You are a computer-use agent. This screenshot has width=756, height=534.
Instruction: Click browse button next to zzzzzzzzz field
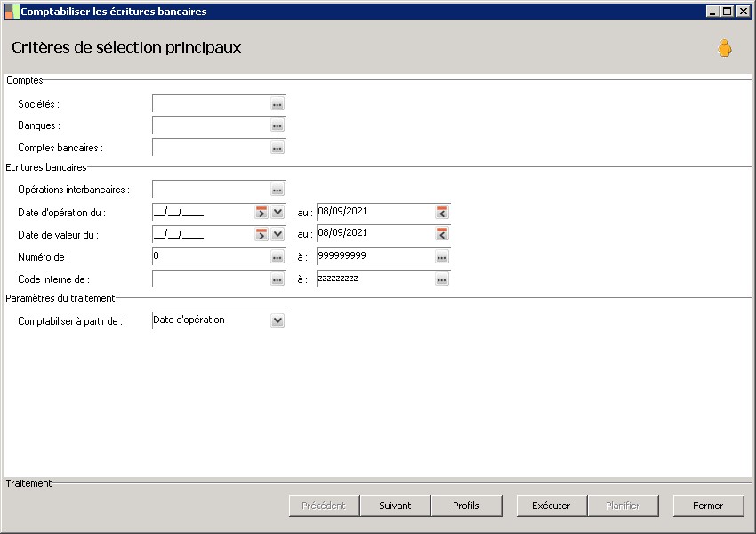[x=442, y=279]
